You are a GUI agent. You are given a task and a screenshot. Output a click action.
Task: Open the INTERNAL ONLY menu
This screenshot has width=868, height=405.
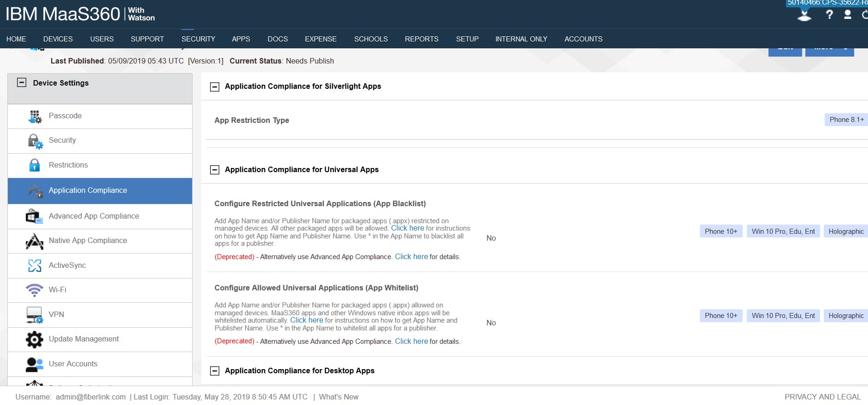tap(522, 39)
